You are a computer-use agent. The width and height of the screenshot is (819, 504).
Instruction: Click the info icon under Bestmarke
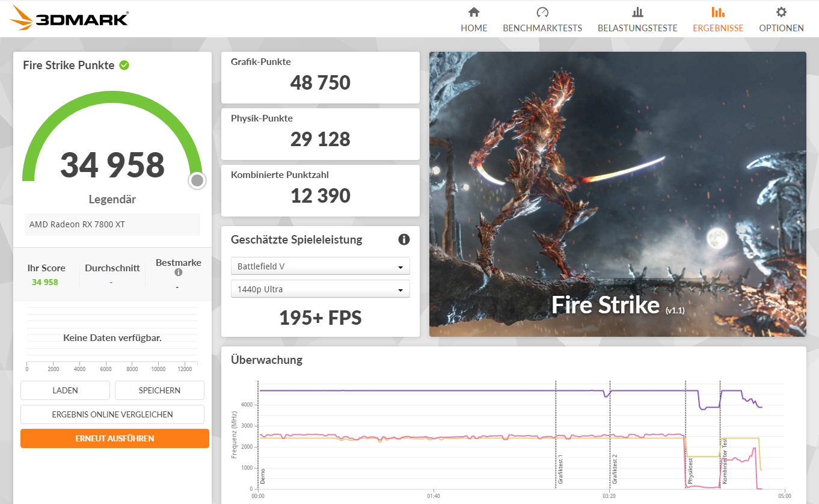tap(178, 272)
